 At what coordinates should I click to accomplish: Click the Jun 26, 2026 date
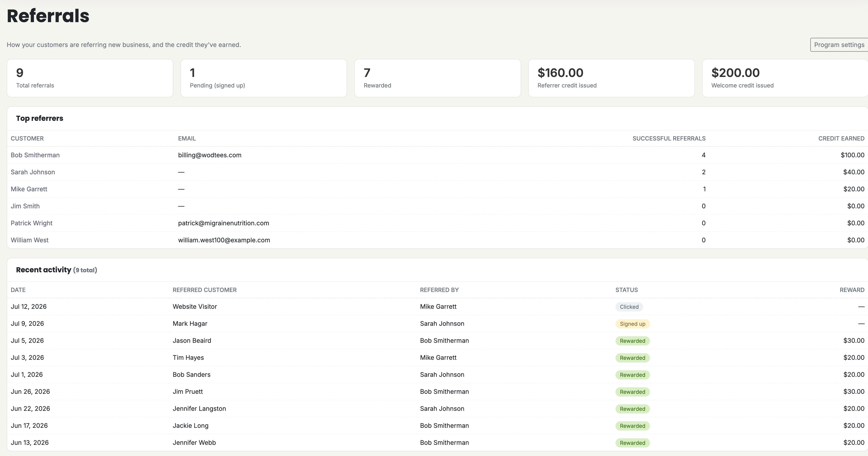tap(30, 392)
